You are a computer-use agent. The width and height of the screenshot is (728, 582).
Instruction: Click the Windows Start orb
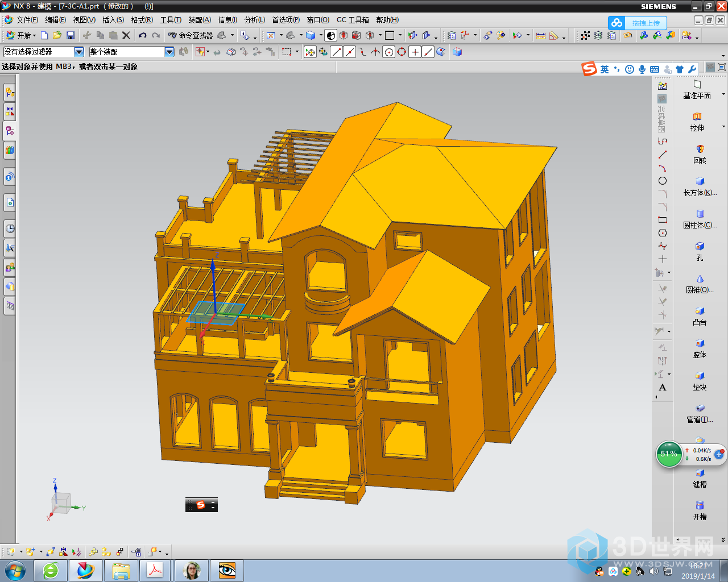click(15, 570)
